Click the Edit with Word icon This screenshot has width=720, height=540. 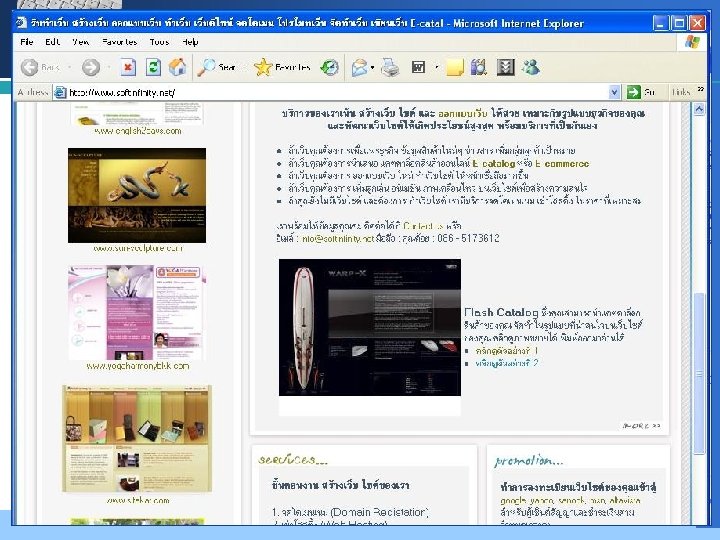coord(418,68)
